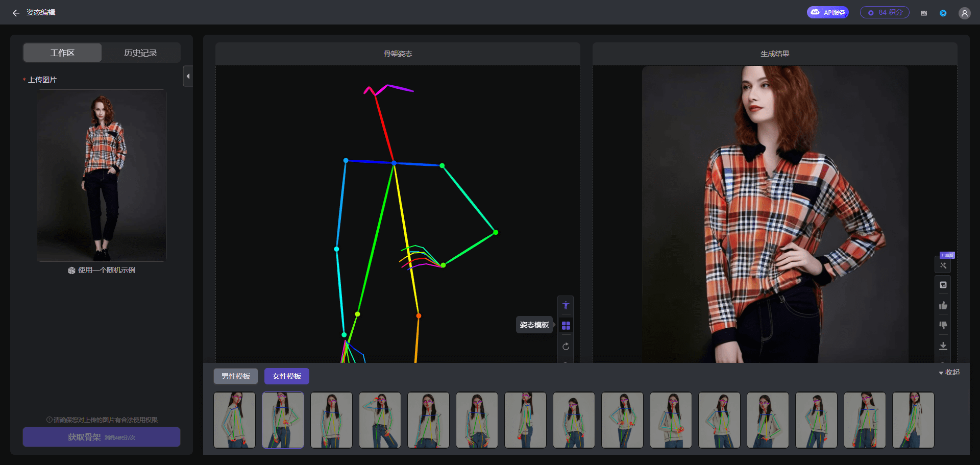
Task: Choose the second, highlighted pose template thumbnail
Action: (x=283, y=420)
